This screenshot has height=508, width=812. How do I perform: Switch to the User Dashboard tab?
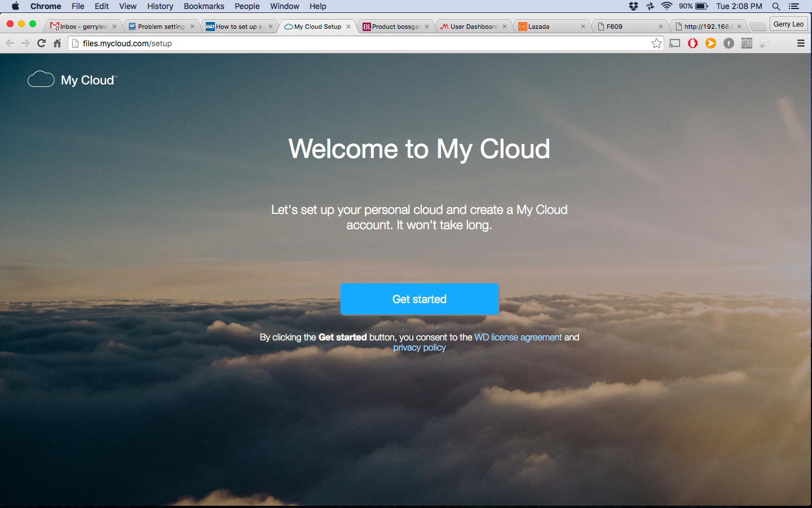(473, 27)
